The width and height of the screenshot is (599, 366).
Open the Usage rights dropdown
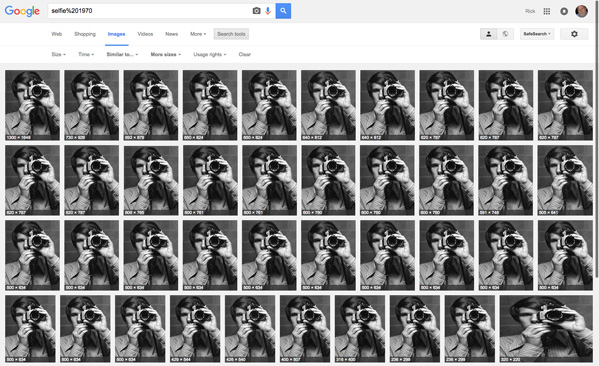[x=210, y=54]
